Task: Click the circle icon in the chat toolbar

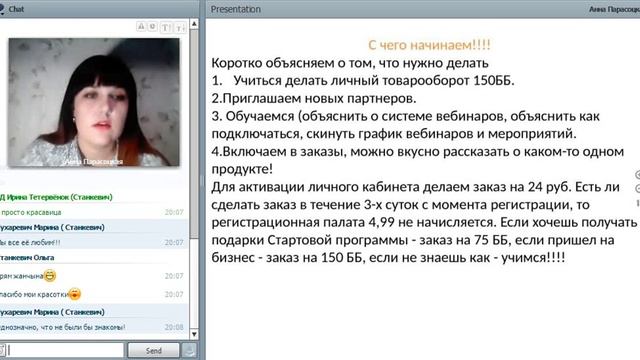Action: (153, 27)
